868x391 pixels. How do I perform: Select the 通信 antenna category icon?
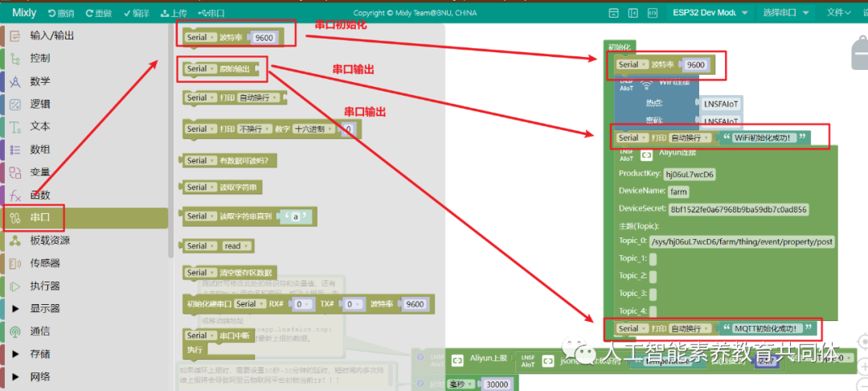[15, 331]
